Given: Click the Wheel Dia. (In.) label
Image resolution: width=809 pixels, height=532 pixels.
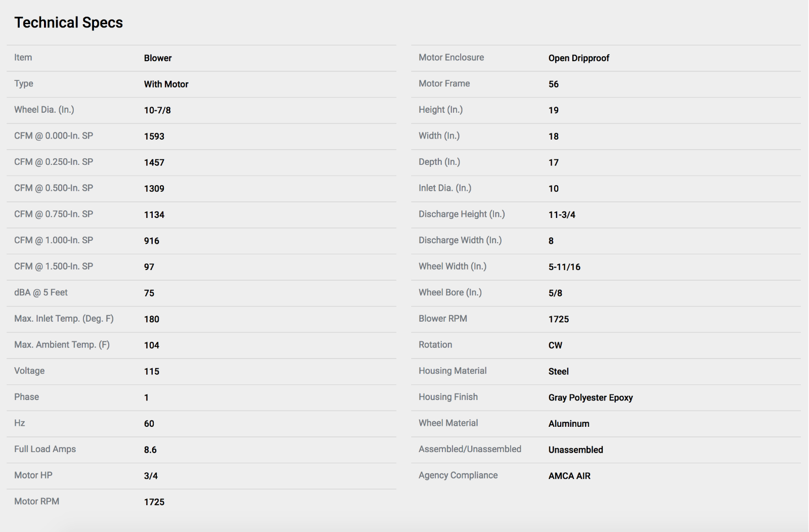Looking at the screenshot, I should 44,110.
